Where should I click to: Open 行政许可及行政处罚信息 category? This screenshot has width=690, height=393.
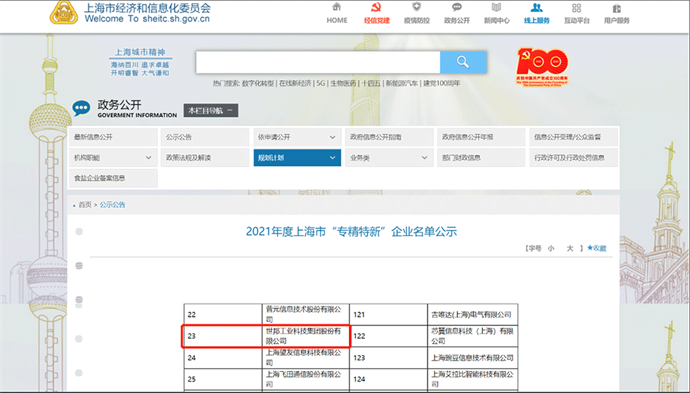(573, 158)
